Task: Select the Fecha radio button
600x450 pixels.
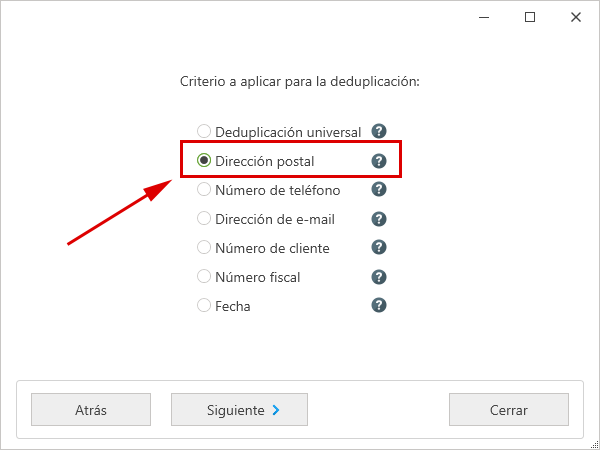Action: 204,306
